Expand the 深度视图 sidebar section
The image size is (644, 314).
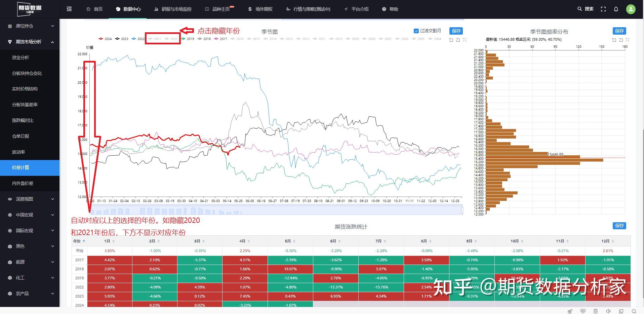(30, 199)
